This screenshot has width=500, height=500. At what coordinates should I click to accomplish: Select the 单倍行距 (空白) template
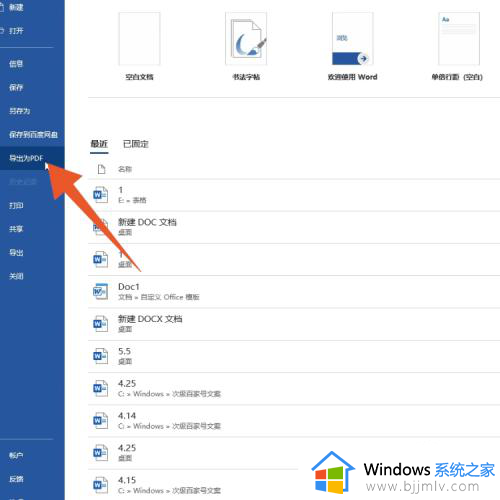(459, 39)
